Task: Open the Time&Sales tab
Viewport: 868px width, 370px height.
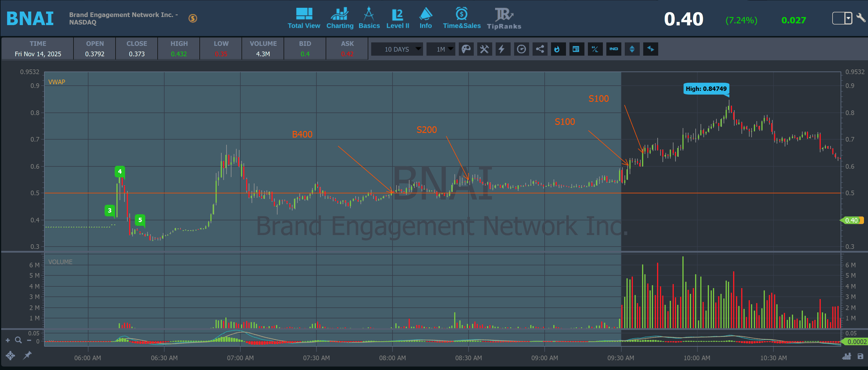Action: tap(461, 18)
